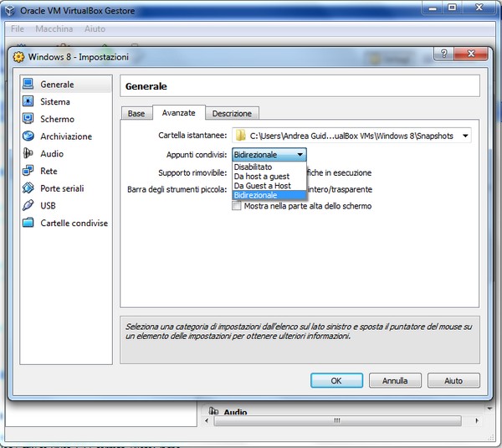Screen dimensions: 502x448
Task: Click the VirtualBox cube icon in title bar
Action: 10,11
